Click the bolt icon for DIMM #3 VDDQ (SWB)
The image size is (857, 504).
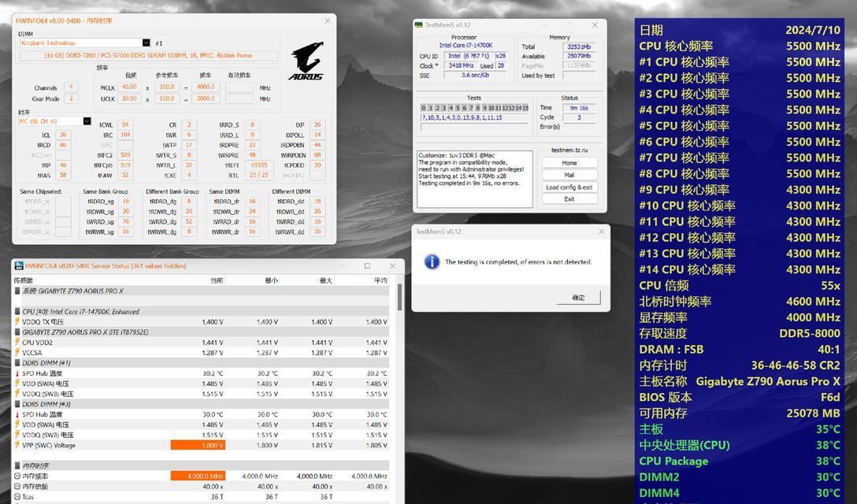coord(17,435)
